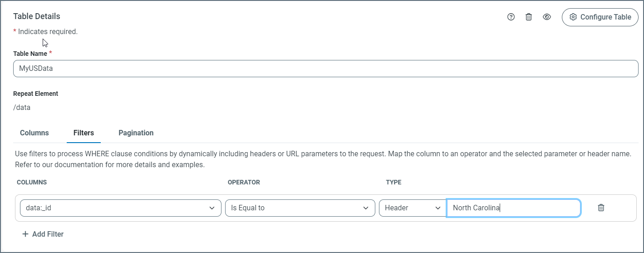Open the Header type dropdown
The image size is (644, 253).
click(406, 208)
